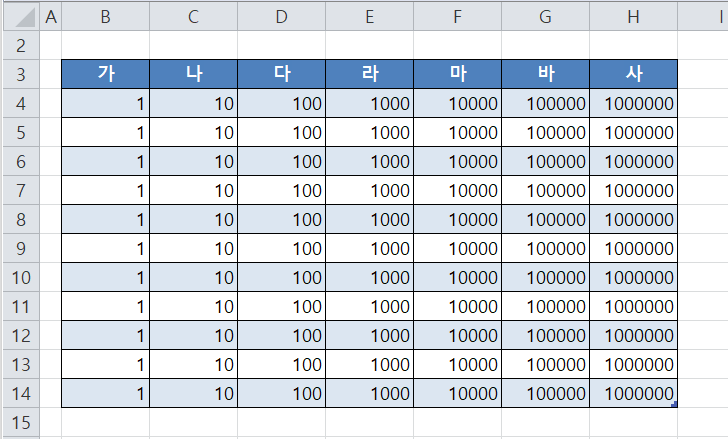Click cell C4 containing 10
Screen dimensions: 728x439
194,103
